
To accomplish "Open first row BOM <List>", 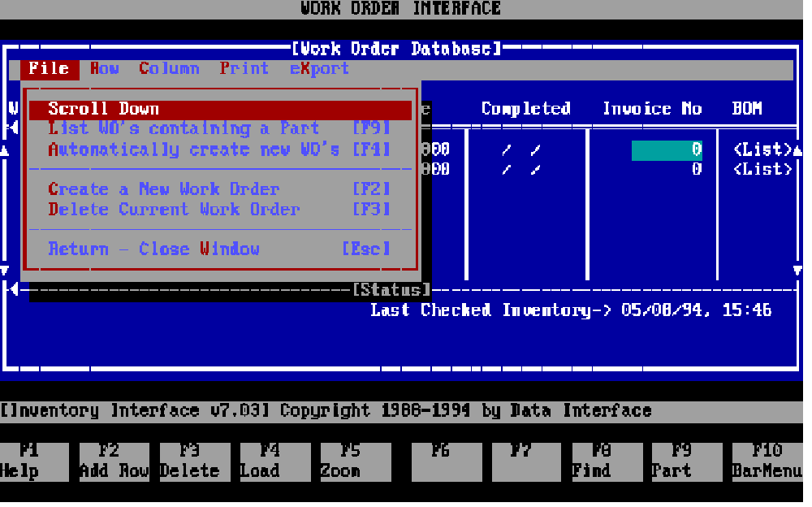I will point(762,150).
